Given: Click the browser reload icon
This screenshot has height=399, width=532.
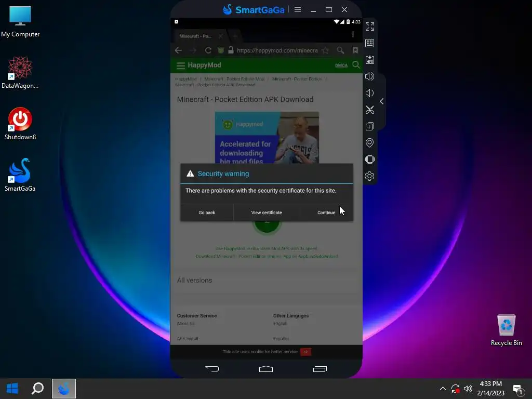Looking at the screenshot, I should pos(208,50).
